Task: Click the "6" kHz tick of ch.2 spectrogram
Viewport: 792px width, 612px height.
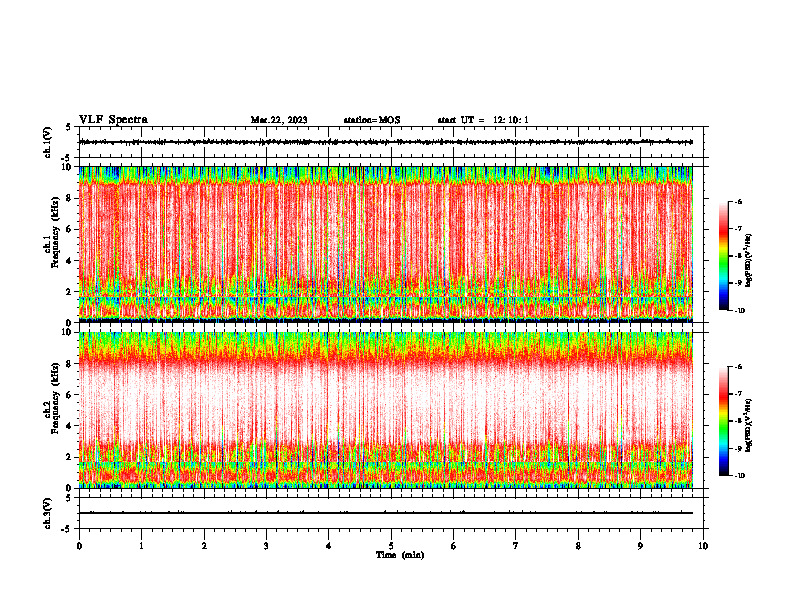Action: click(x=70, y=394)
